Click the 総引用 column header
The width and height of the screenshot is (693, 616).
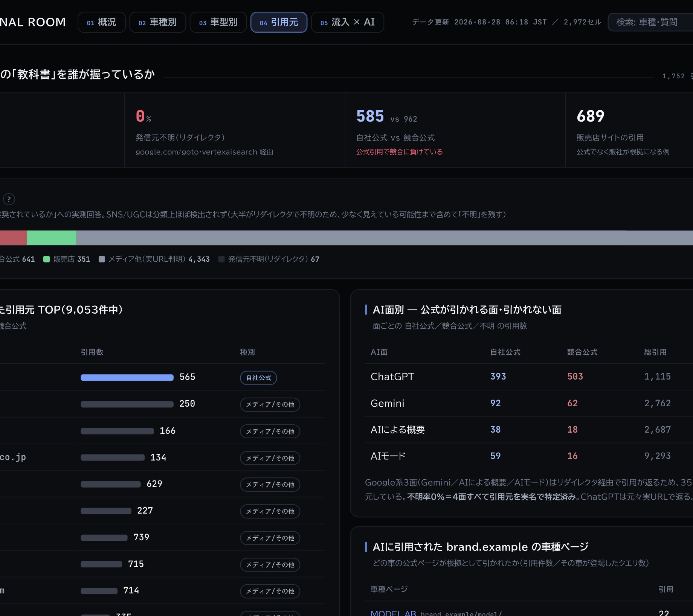click(655, 352)
